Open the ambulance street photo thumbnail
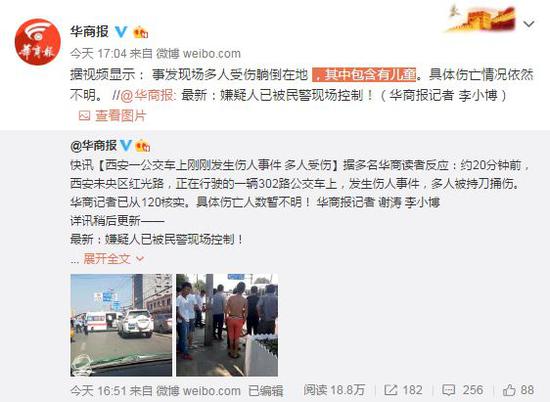The width and height of the screenshot is (550, 402). 121,325
